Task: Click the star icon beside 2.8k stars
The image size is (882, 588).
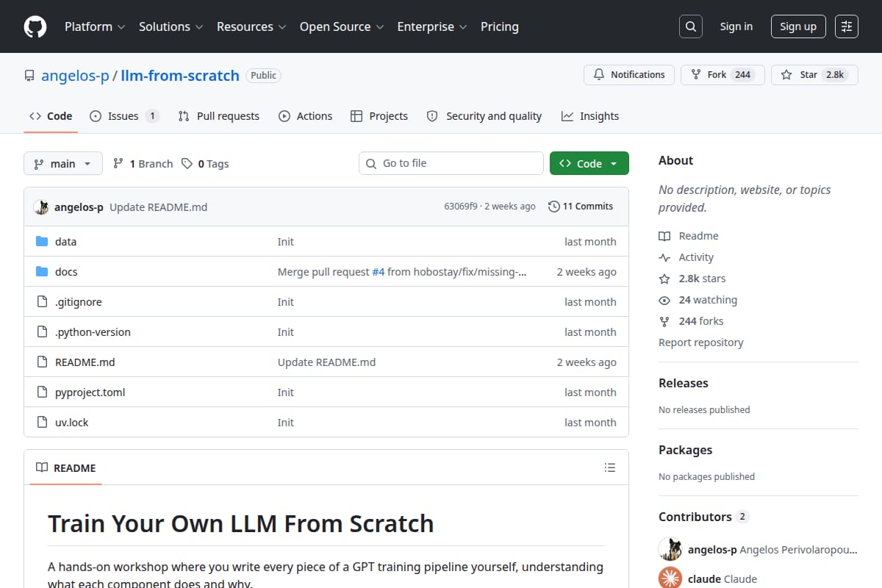Action: (x=664, y=279)
